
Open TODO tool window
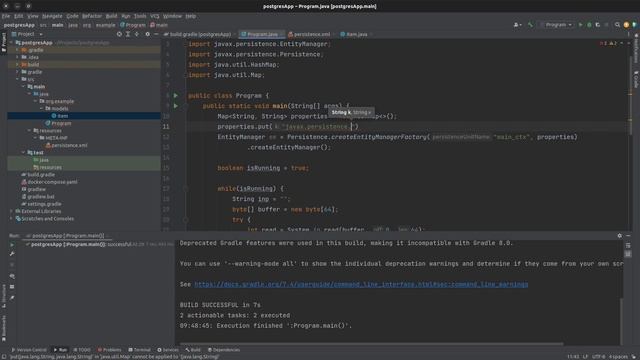click(82, 350)
